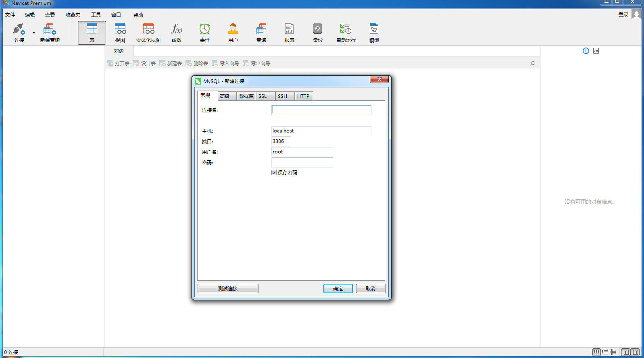Click the user avatar icon next to 登录
644x358 pixels.
pos(636,14)
